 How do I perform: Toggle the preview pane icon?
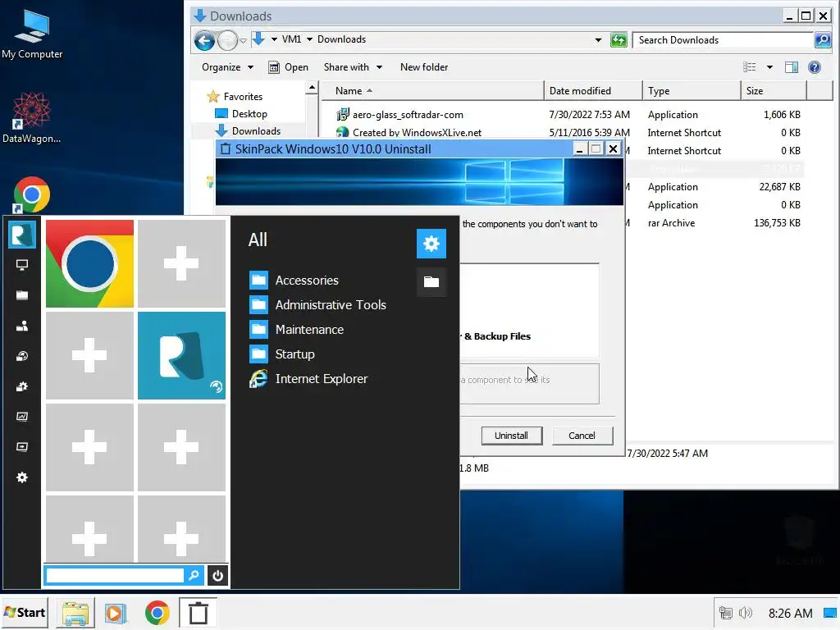click(x=792, y=67)
